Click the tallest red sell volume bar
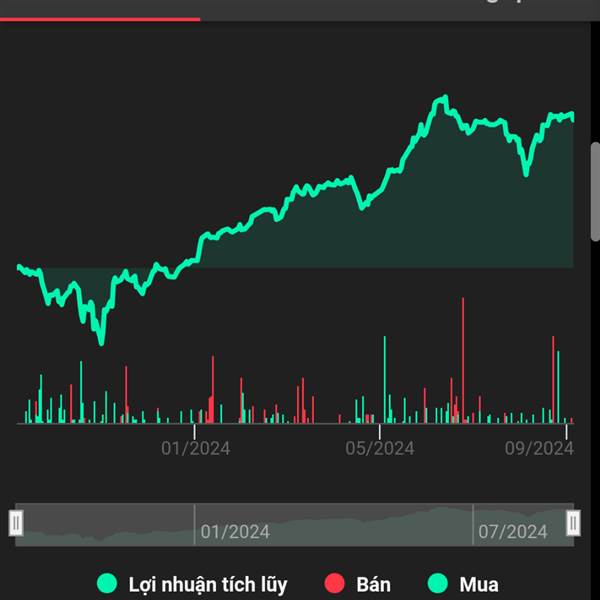Viewport: 600px width, 600px height. [x=463, y=360]
